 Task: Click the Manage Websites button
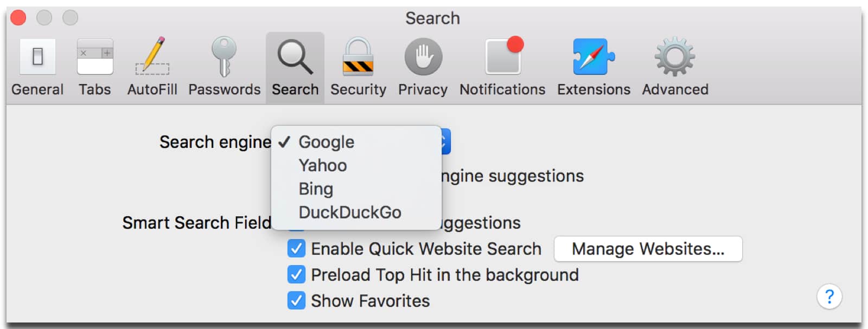648,249
